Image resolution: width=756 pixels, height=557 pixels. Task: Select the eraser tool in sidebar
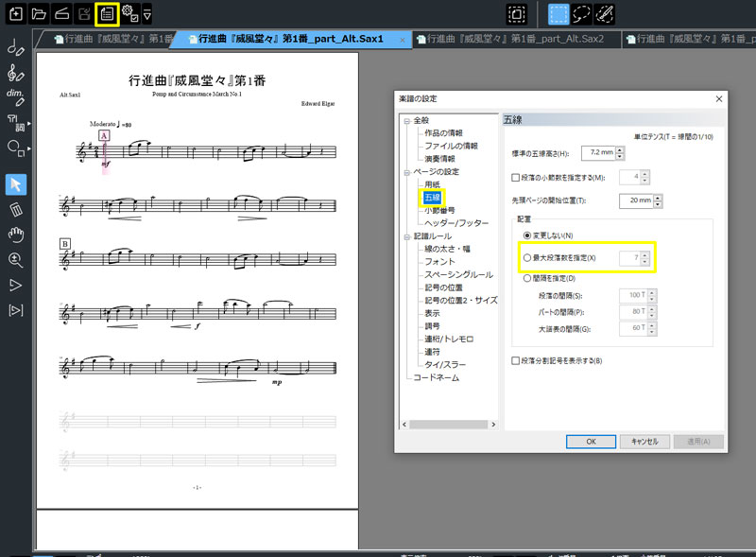(15, 210)
